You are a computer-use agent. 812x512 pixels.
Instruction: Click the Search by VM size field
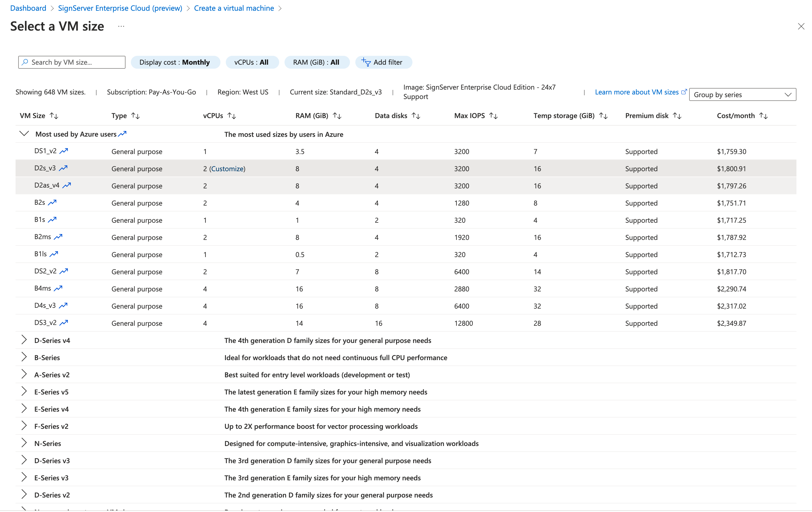pyautogui.click(x=72, y=62)
